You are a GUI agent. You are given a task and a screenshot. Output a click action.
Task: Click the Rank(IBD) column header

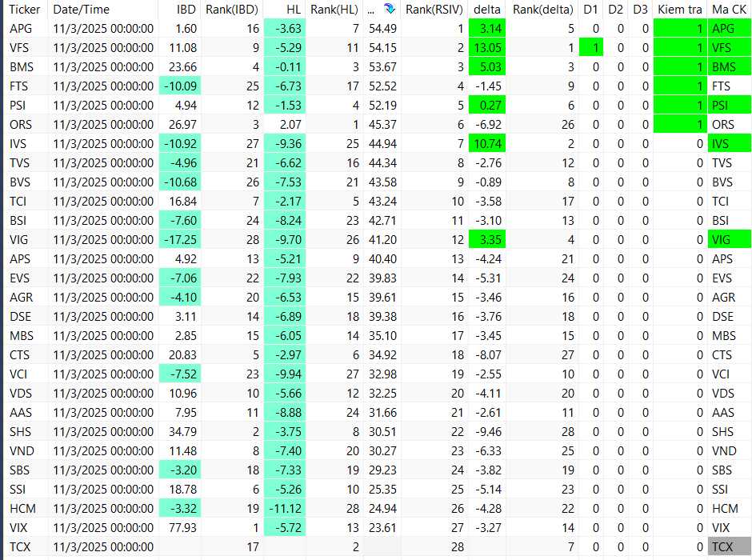click(232, 9)
